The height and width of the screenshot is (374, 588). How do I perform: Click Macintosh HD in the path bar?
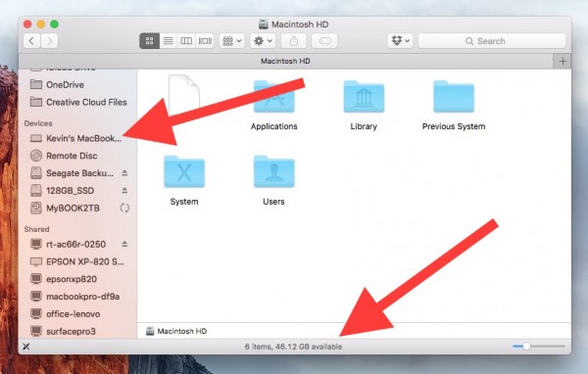(x=176, y=331)
